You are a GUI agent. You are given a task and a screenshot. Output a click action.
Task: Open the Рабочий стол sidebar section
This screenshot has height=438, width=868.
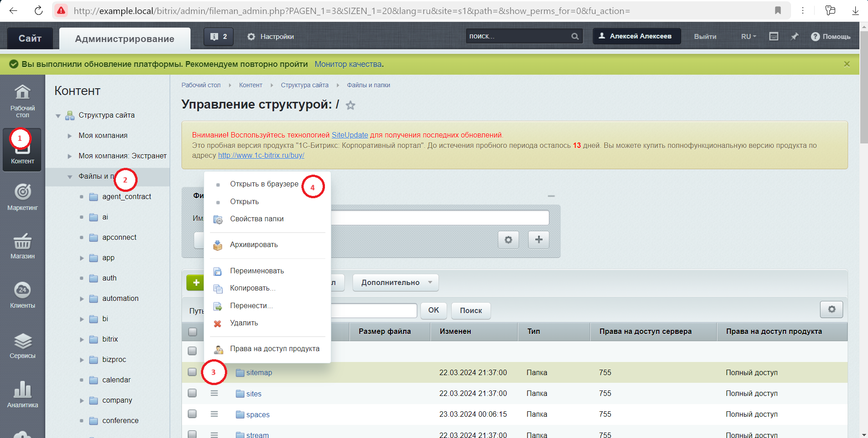23,101
